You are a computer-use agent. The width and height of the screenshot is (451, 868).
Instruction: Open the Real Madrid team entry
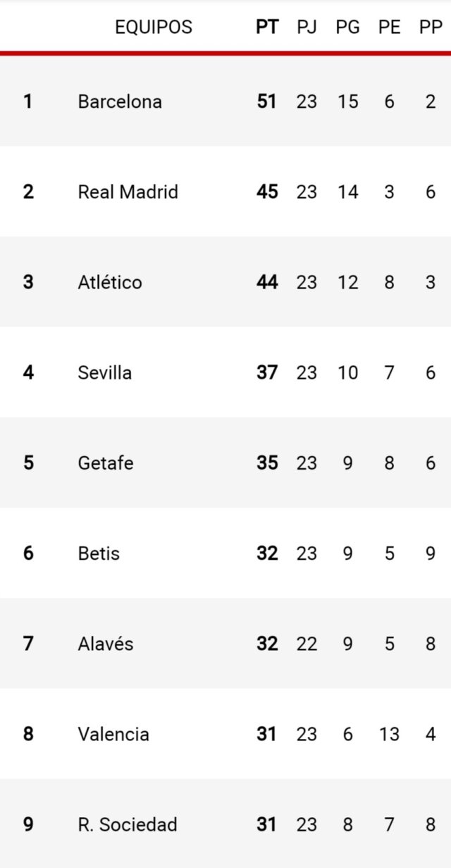pos(128,192)
